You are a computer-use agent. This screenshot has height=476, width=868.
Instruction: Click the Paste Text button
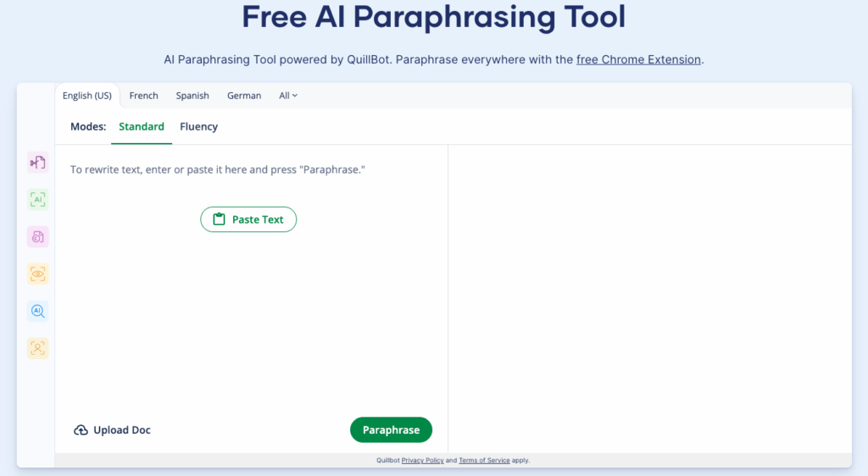pos(248,219)
